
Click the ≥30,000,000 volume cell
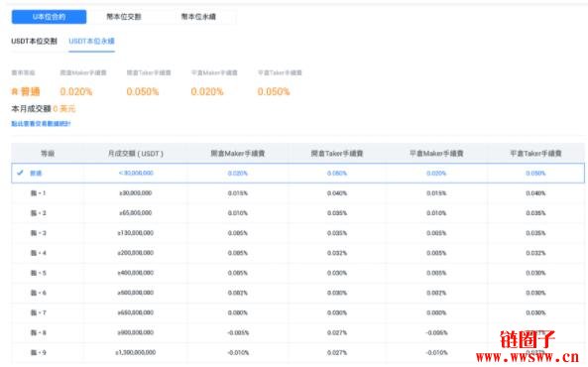[136, 192]
